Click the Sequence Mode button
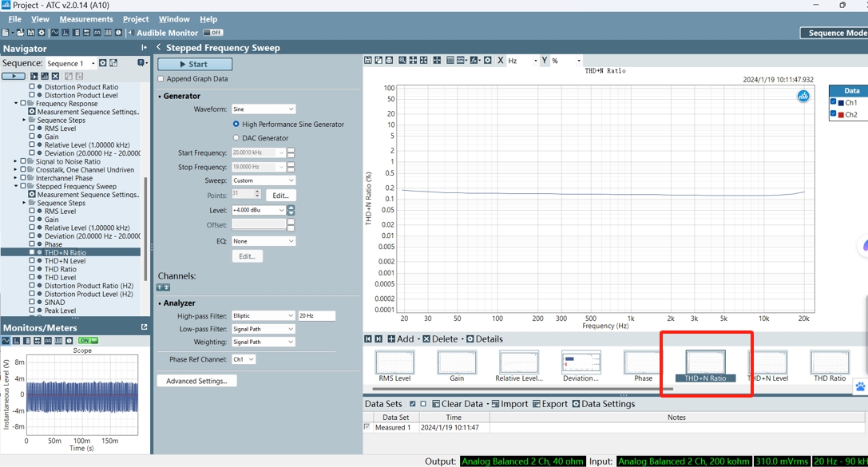This screenshot has width=868, height=467. click(834, 34)
